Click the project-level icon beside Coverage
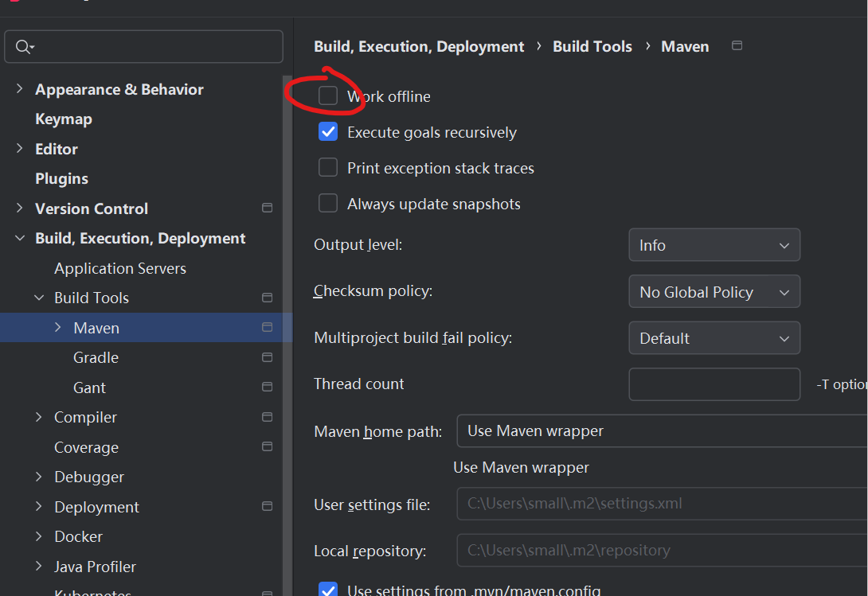868x596 pixels. pyautogui.click(x=267, y=447)
